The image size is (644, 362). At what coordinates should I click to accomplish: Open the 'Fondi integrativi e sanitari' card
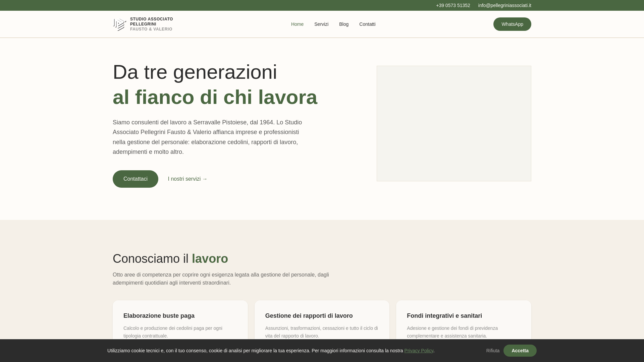coord(464,320)
